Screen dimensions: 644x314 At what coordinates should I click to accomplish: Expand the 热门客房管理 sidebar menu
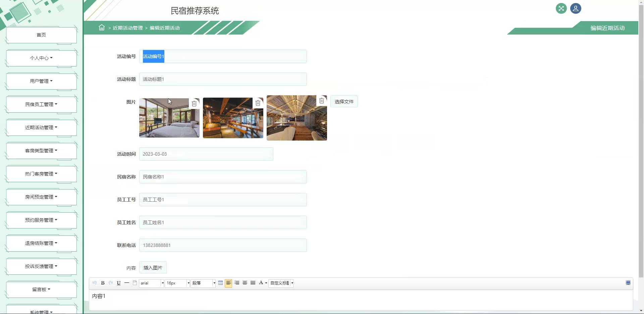[x=41, y=174]
